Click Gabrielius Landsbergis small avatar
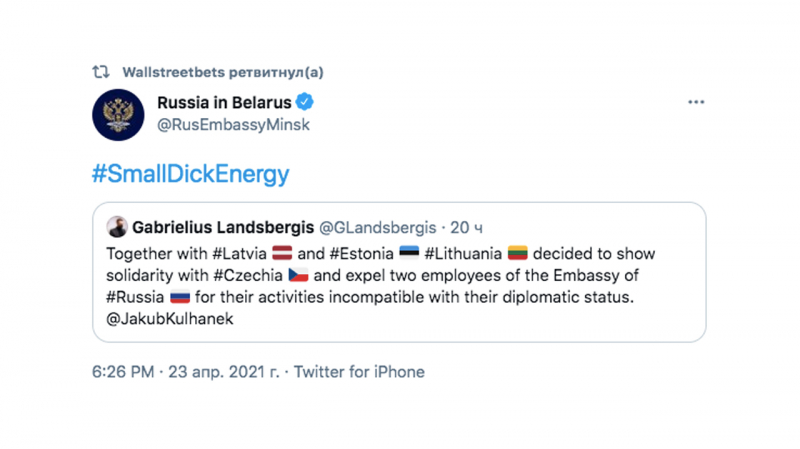Image resolution: width=800 pixels, height=449 pixels. click(117, 227)
